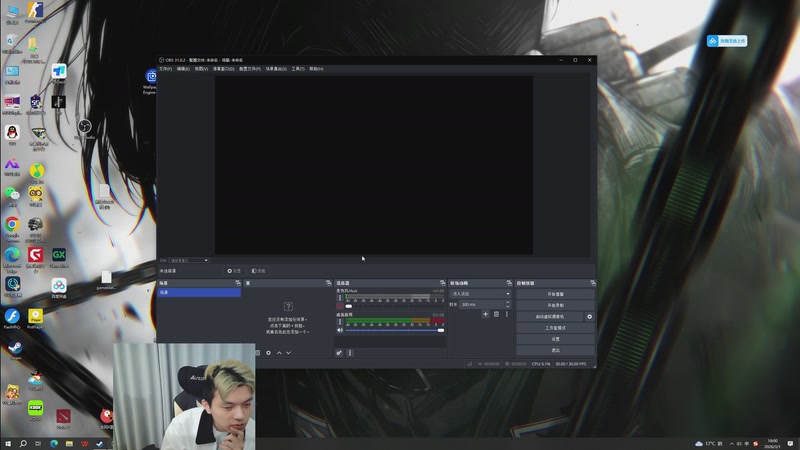Move source down with the down arrow
Screen dimensions: 800x450
tap(288, 353)
